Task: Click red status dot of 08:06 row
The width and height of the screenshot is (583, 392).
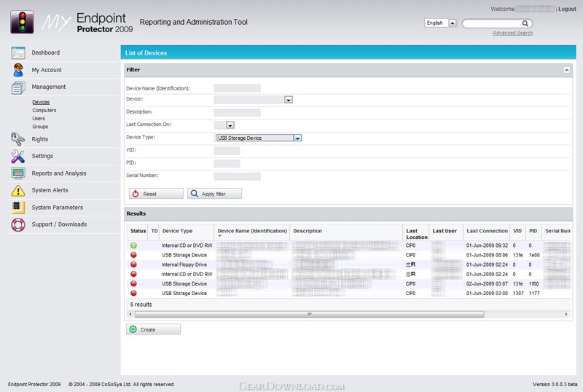Action: [133, 255]
